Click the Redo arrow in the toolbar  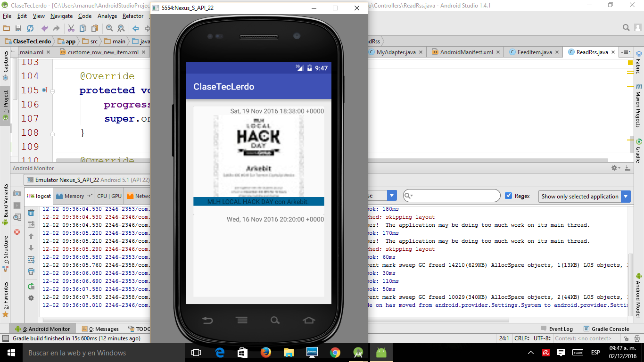click(56, 28)
